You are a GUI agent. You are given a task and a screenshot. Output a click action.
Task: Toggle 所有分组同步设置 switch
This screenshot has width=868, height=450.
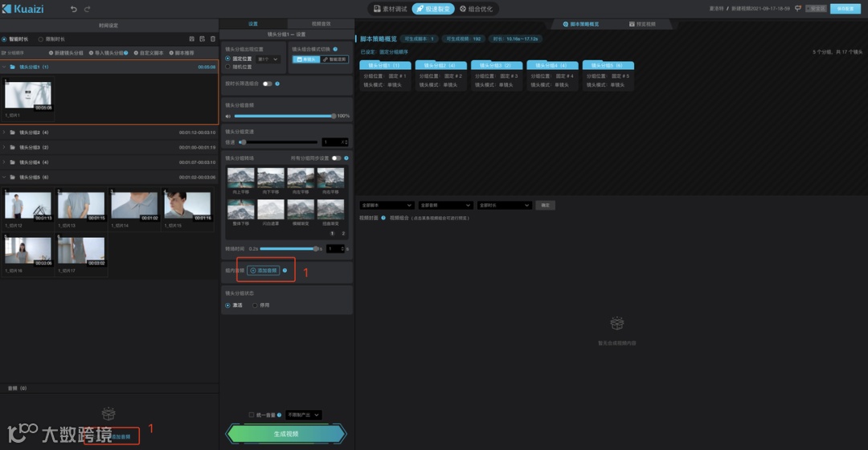336,158
